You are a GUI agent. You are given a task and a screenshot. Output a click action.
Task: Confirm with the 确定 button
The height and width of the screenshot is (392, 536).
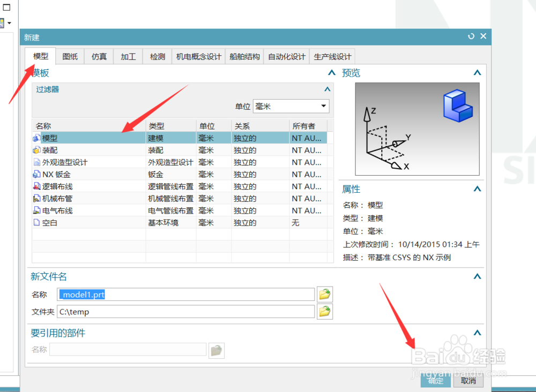click(x=436, y=380)
